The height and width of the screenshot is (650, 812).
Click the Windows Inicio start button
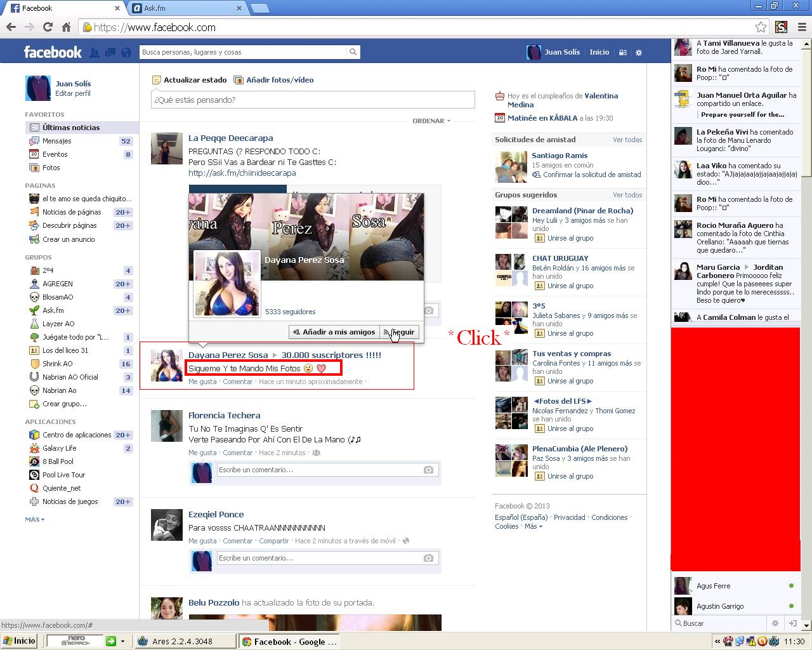19,641
